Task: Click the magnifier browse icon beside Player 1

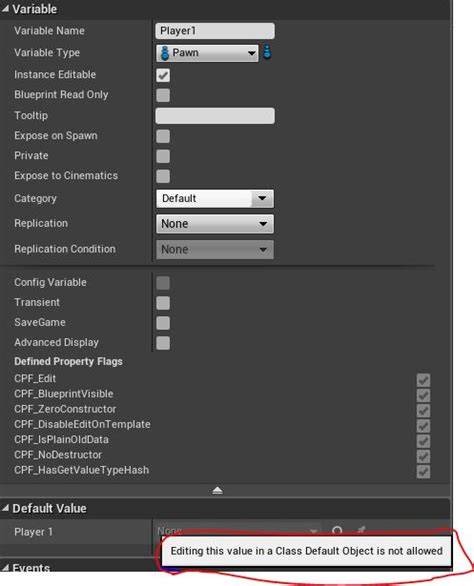Action: click(x=337, y=530)
